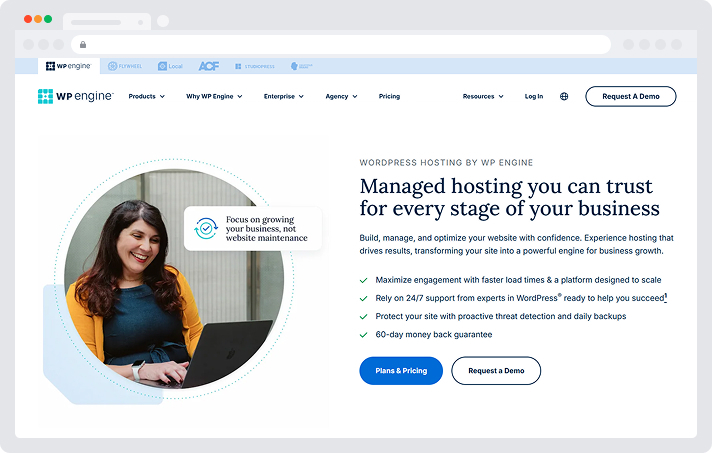
Task: Click the red close window dot
Action: click(28, 19)
